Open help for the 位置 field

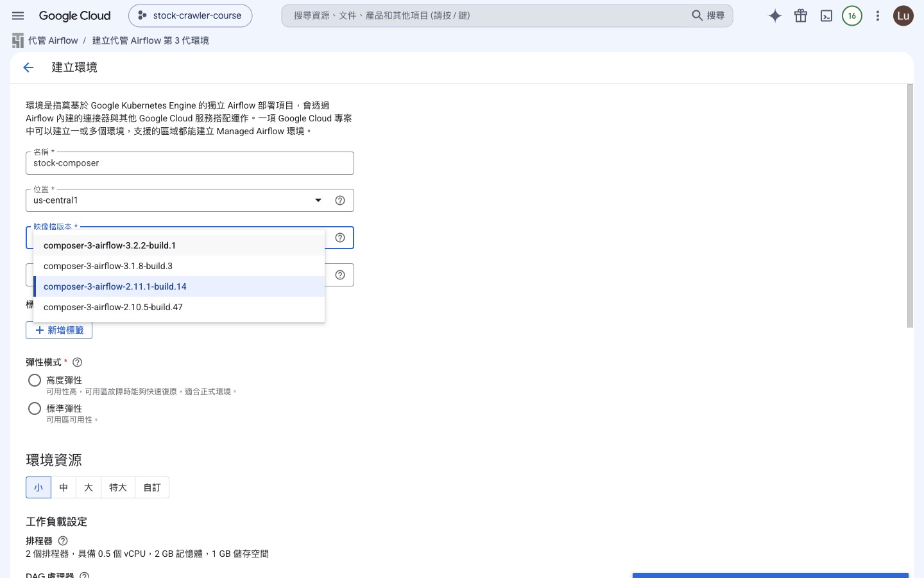(x=340, y=200)
